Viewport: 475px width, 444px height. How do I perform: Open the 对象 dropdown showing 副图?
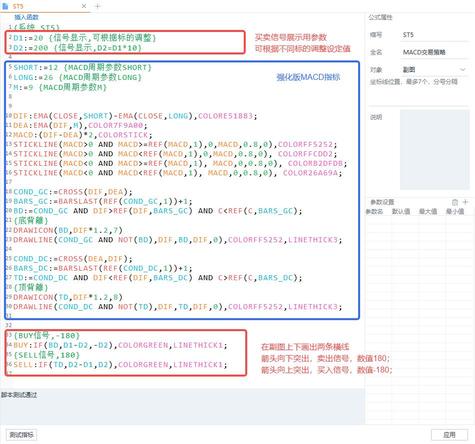[434, 69]
